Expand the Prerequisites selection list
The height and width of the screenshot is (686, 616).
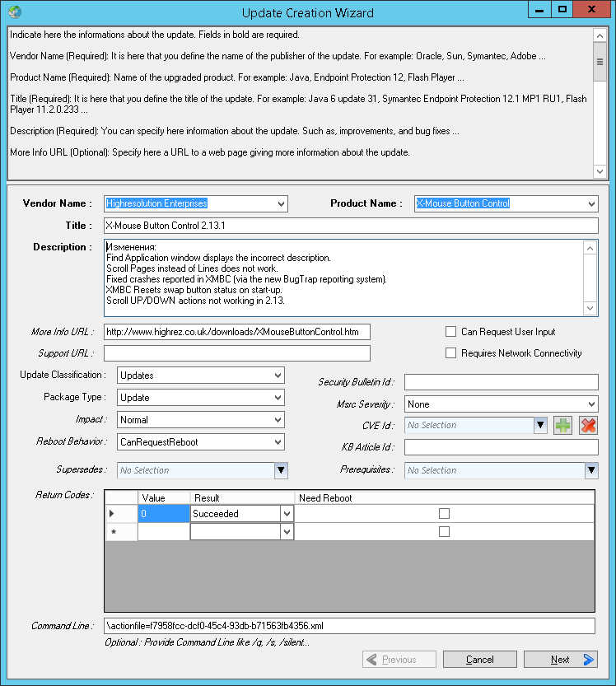591,470
